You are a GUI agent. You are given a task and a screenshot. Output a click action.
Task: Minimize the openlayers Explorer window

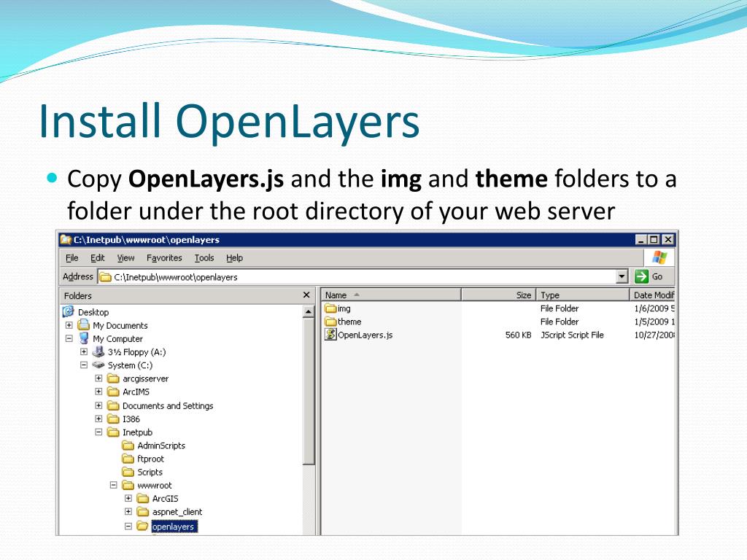coord(641,239)
